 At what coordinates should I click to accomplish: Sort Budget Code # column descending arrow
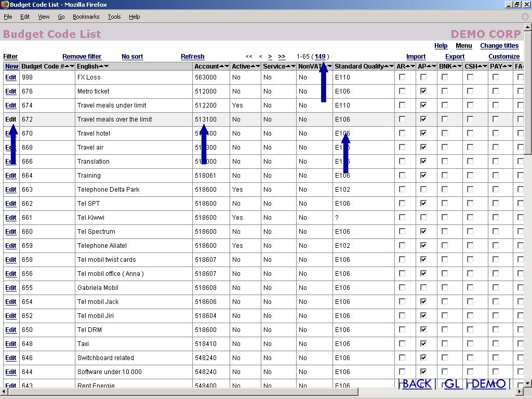(72, 66)
